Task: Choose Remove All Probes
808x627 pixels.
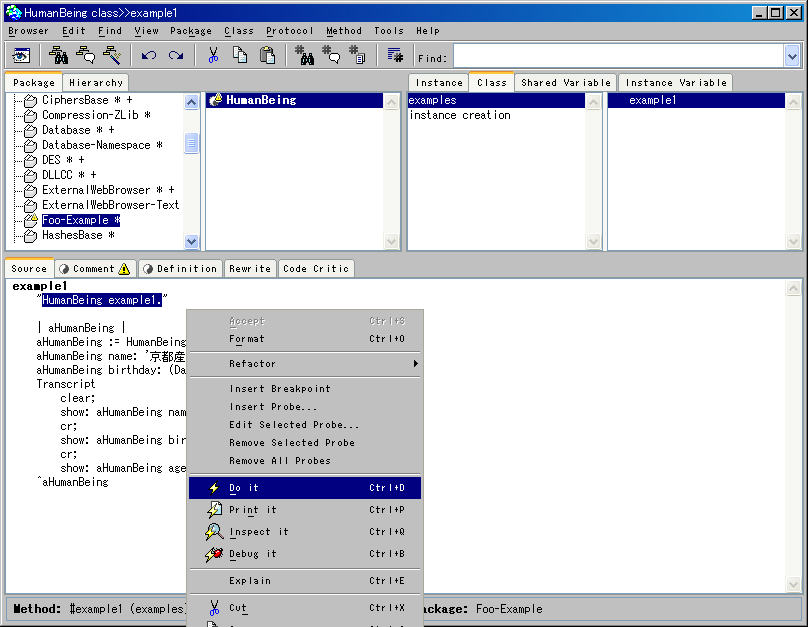Action: pos(305,461)
